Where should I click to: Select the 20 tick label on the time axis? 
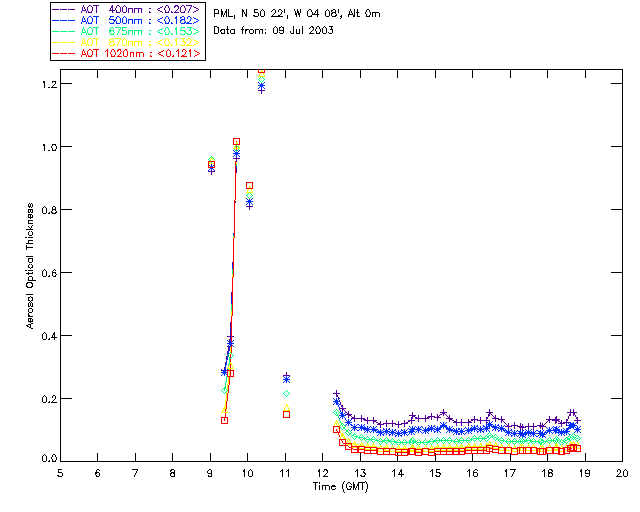click(622, 472)
